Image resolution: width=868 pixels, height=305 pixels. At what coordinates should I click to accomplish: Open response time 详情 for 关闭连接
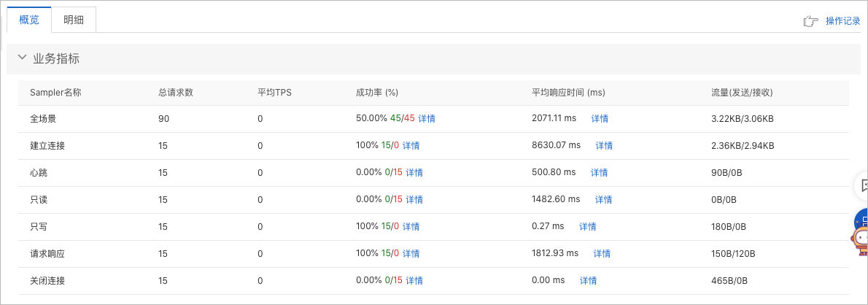tap(588, 281)
